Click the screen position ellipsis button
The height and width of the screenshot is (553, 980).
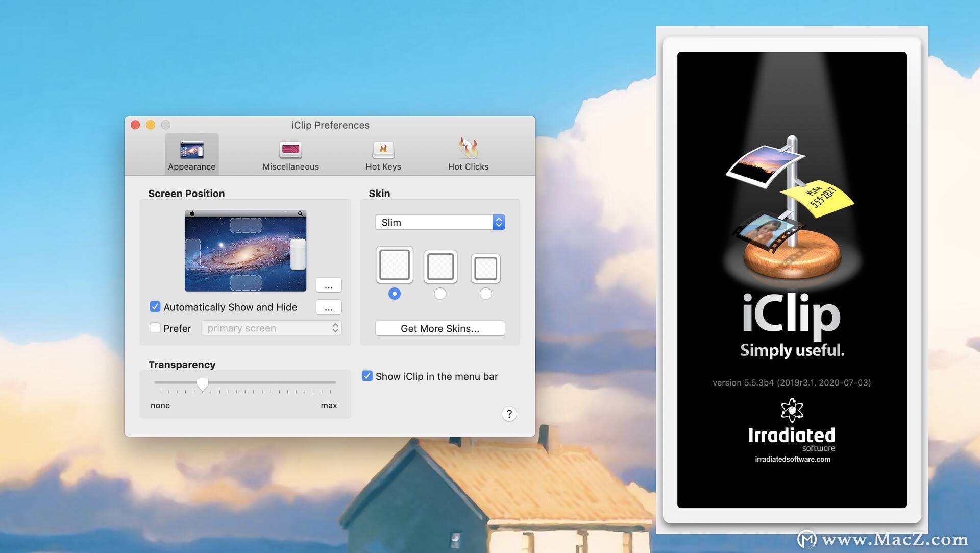[328, 285]
